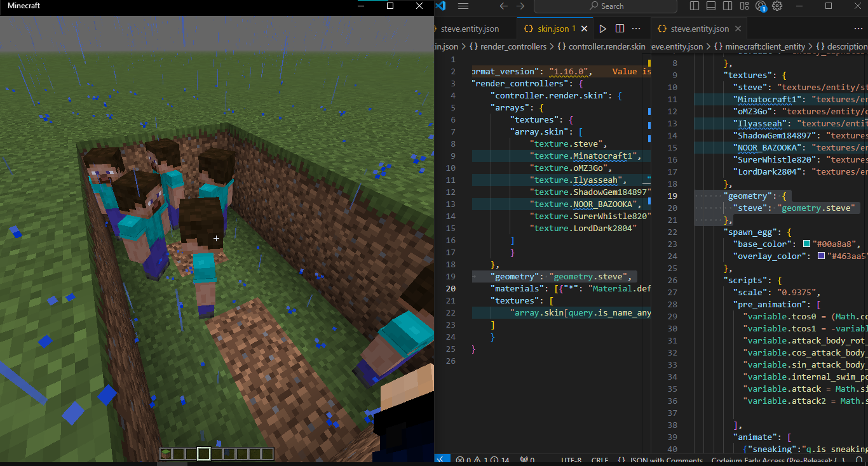Click "texture.LordDark2804" in skin.json

583,228
